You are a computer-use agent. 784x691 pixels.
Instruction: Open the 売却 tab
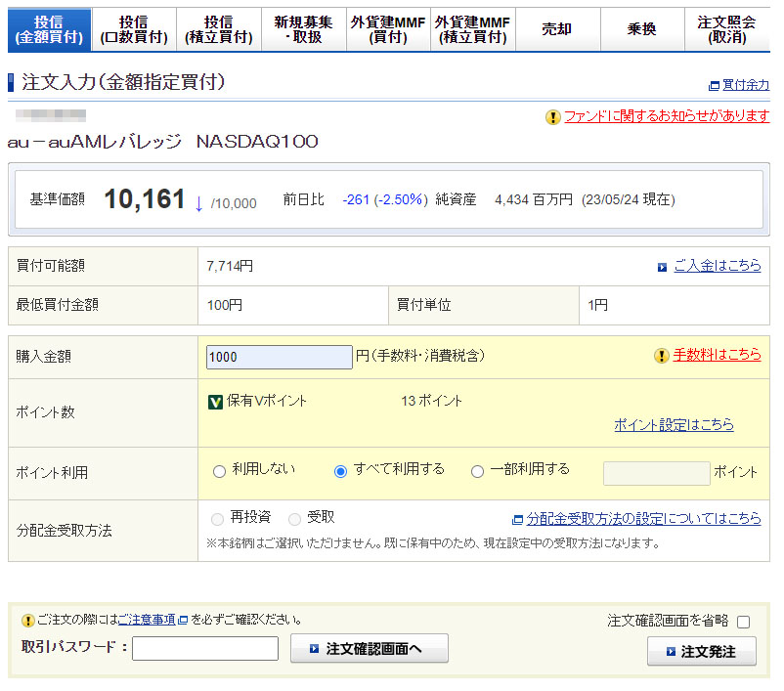click(556, 29)
